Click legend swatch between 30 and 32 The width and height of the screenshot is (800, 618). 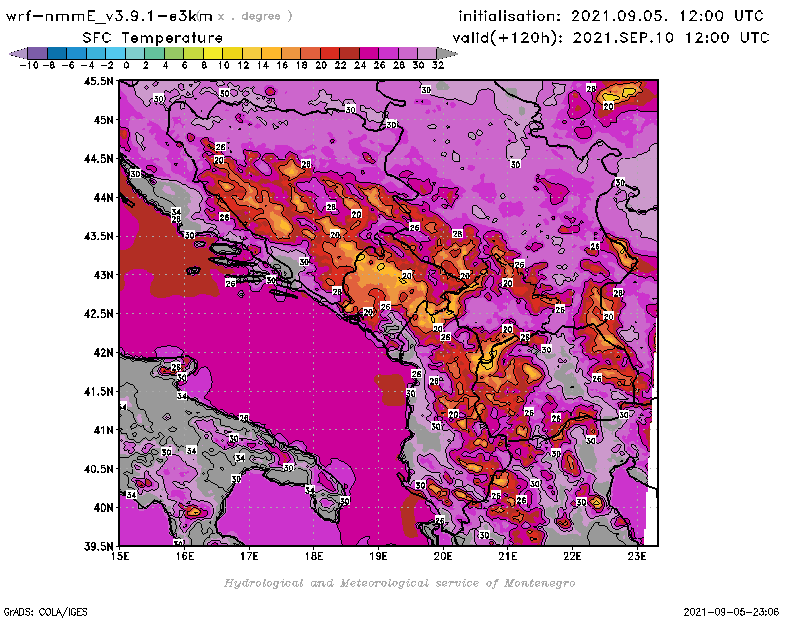tap(427, 53)
